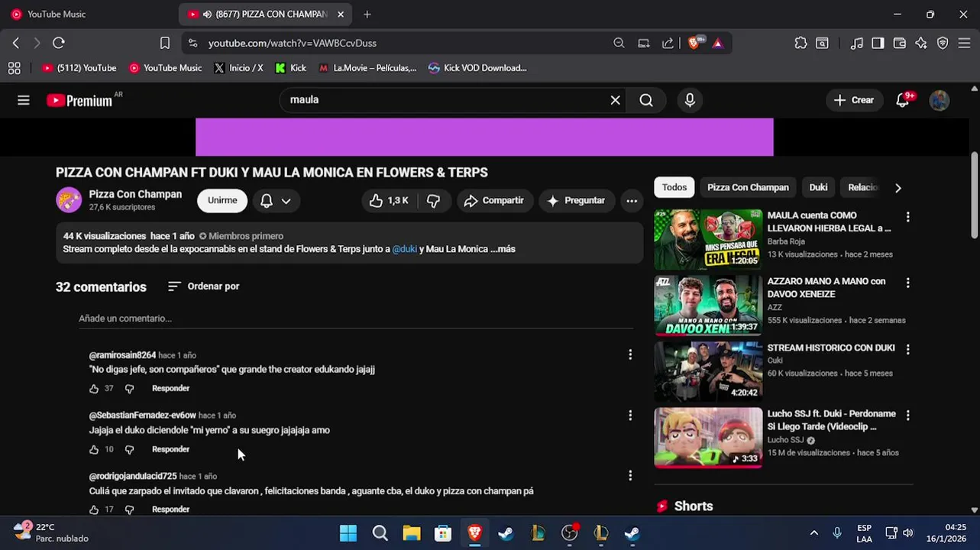Open options menu for @rodrigojandulacid725 comment

pyautogui.click(x=630, y=475)
